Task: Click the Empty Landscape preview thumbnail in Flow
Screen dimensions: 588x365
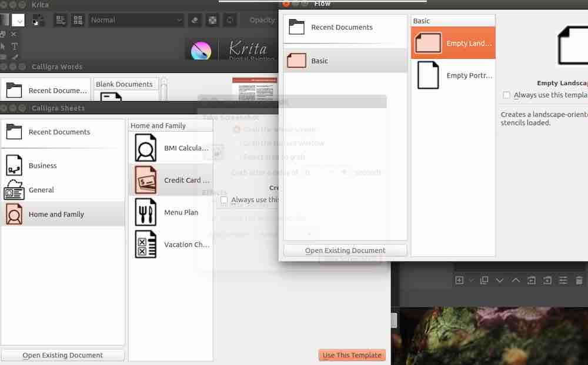Action: point(573,46)
